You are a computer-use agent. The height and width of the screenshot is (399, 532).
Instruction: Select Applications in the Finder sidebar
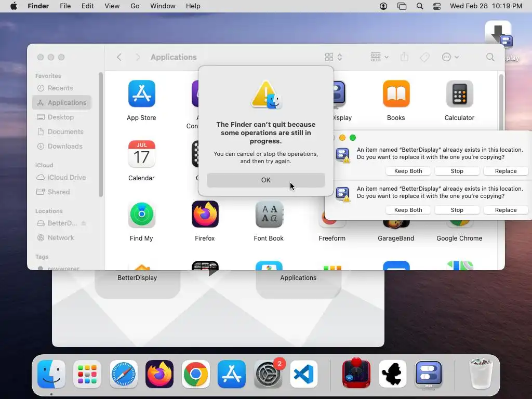(62, 102)
